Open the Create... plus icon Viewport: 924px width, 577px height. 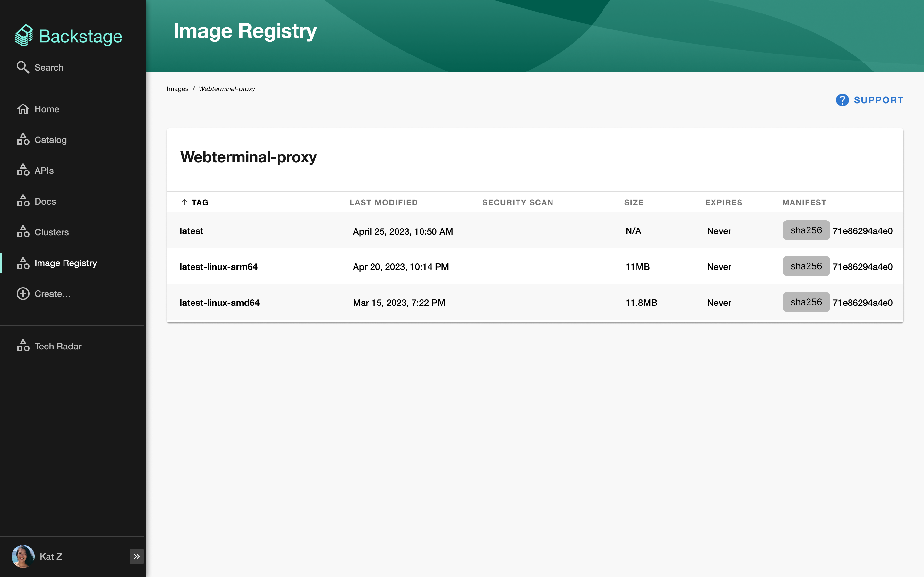[x=23, y=293]
